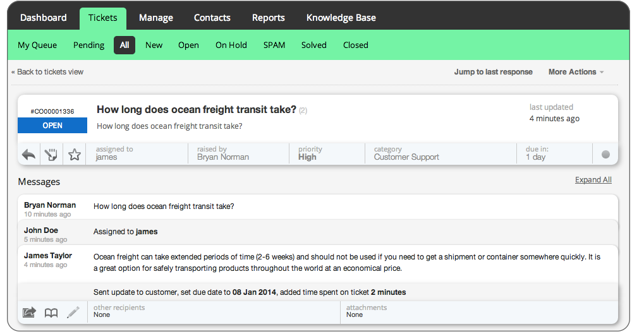
Task: Filter tickets by Open
Action: click(188, 45)
